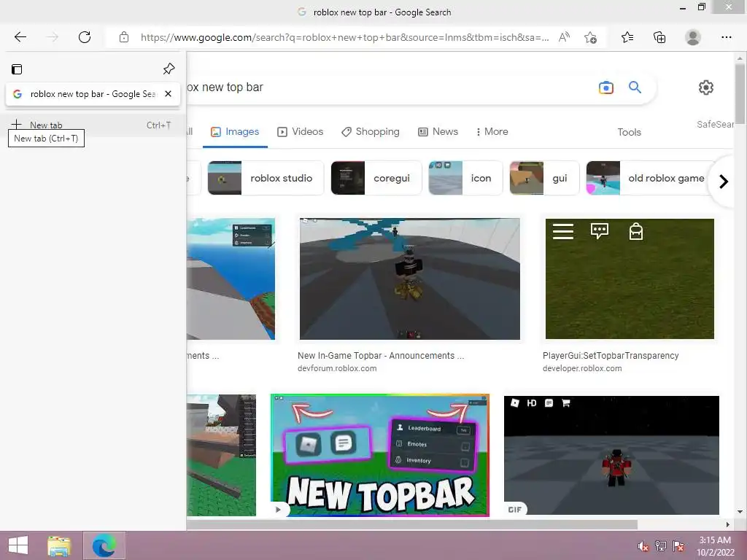Filter by roblox studio chip
The height and width of the screenshot is (560, 747).
[266, 178]
